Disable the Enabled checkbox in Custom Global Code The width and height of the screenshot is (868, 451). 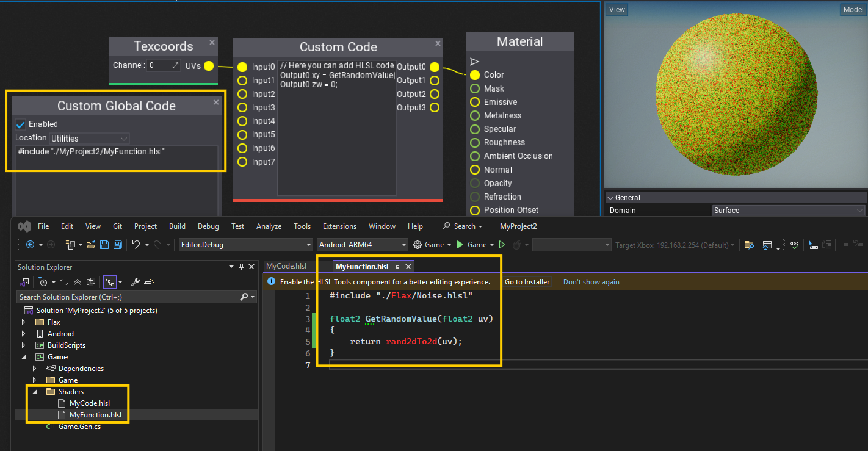[20, 124]
